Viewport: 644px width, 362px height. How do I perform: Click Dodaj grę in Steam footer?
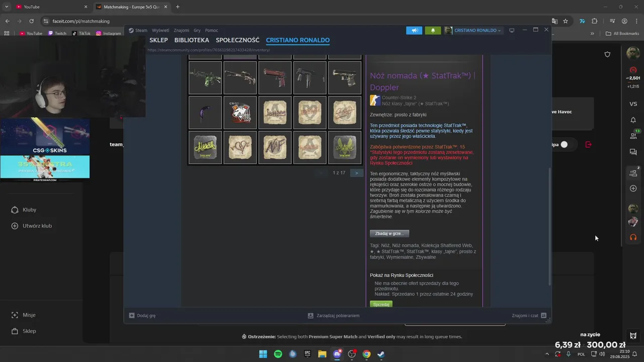[142, 316]
